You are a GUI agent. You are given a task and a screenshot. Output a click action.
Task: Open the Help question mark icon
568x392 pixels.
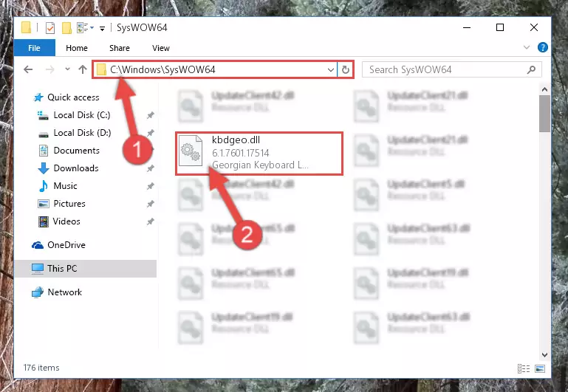coord(543,47)
